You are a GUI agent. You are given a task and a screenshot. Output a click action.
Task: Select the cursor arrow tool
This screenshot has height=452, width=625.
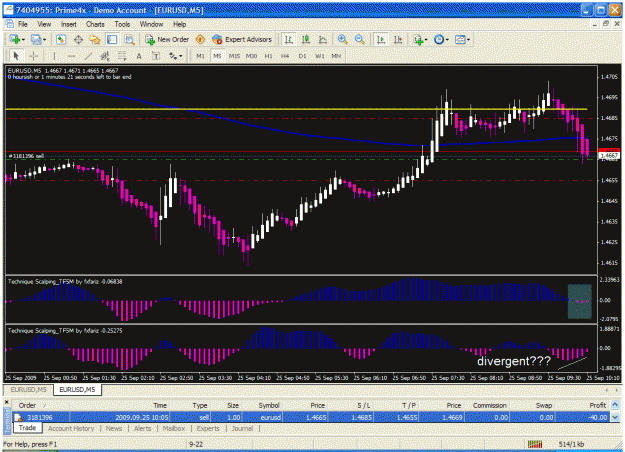point(16,56)
